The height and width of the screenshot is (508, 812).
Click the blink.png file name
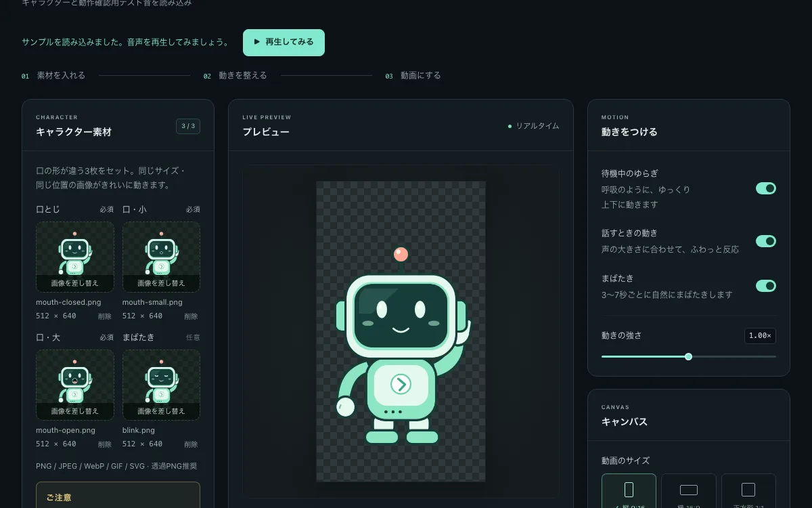[139, 430]
